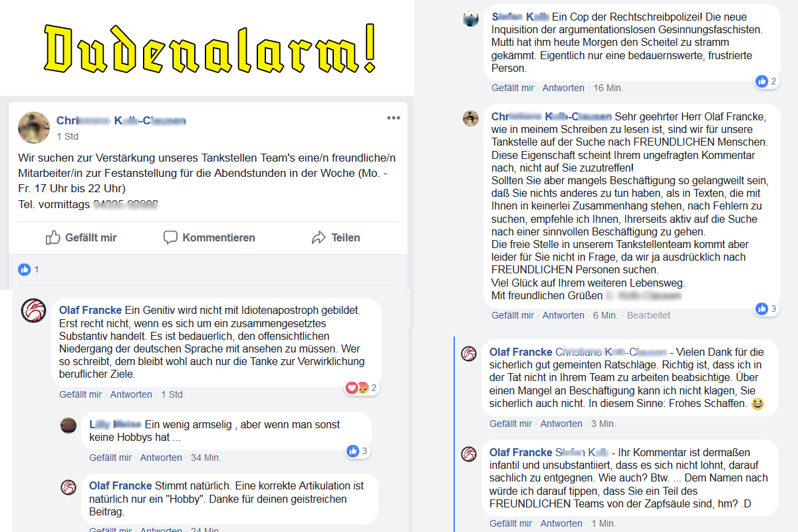Open the post author's profile picture
Viewport: 798px width, 532px height.
click(34, 128)
